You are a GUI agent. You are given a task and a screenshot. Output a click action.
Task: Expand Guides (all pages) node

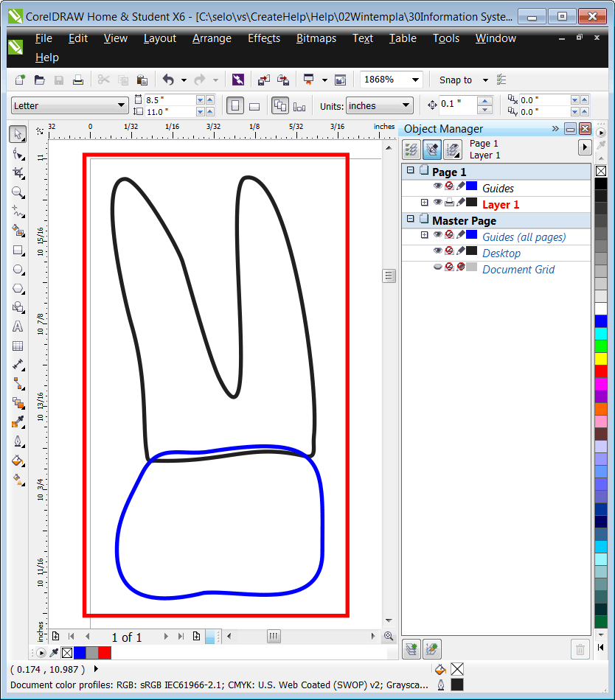424,235
